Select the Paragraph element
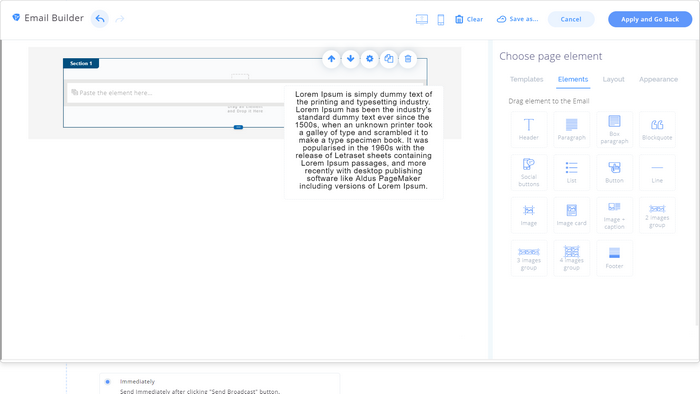This screenshot has height=394, width=700. (x=571, y=129)
